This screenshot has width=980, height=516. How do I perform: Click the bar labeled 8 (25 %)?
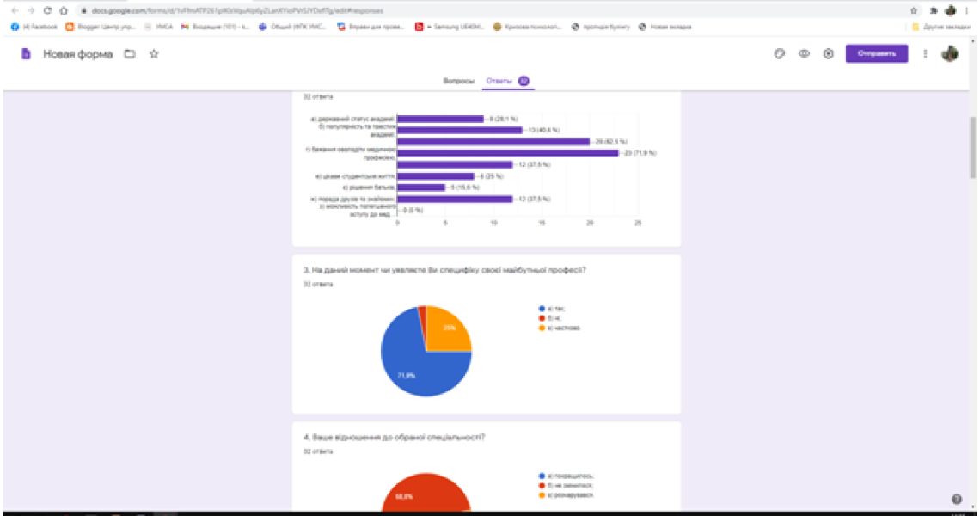(436, 176)
